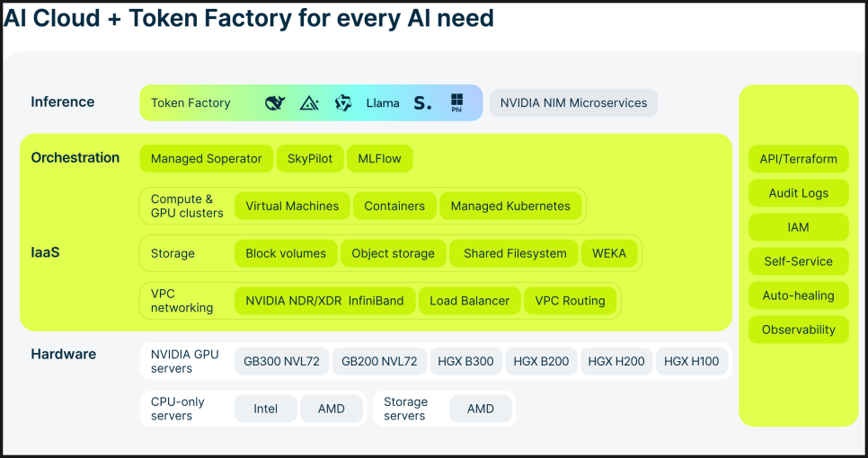Select Managed Kubernetes under Compute
The width and height of the screenshot is (868, 458).
click(x=510, y=206)
